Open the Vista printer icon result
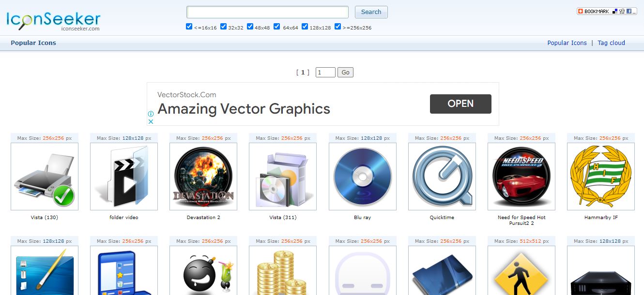644x295 pixels. [44, 176]
